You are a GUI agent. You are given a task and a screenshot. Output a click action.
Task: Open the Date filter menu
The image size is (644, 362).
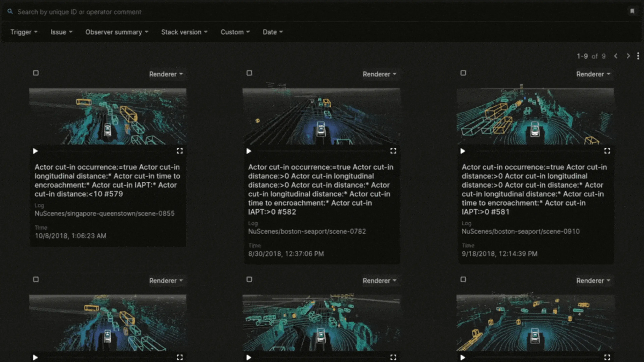point(273,32)
